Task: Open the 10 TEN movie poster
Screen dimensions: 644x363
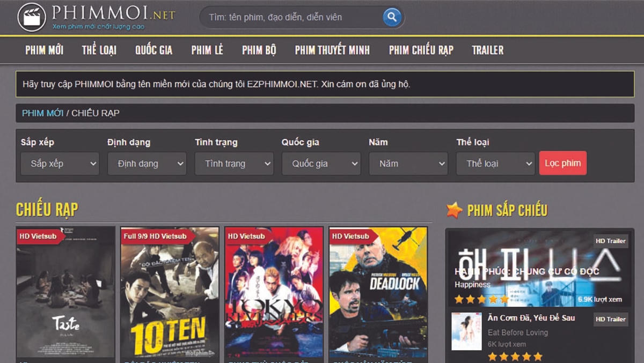Action: pyautogui.click(x=170, y=292)
